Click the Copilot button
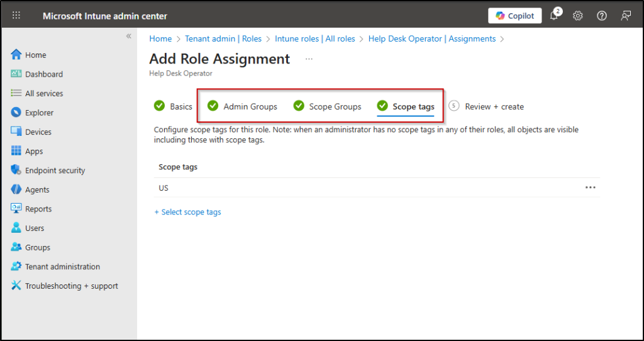Screen dimensions: 644x341 pos(516,16)
